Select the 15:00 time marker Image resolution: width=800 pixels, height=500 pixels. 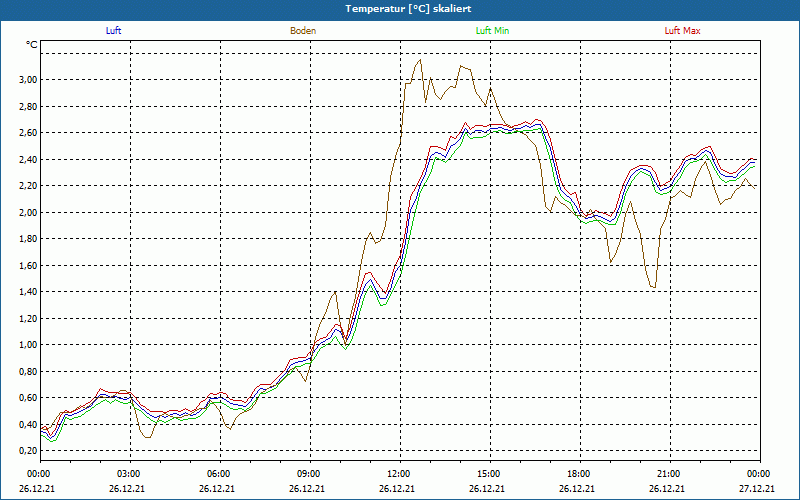[x=489, y=474]
